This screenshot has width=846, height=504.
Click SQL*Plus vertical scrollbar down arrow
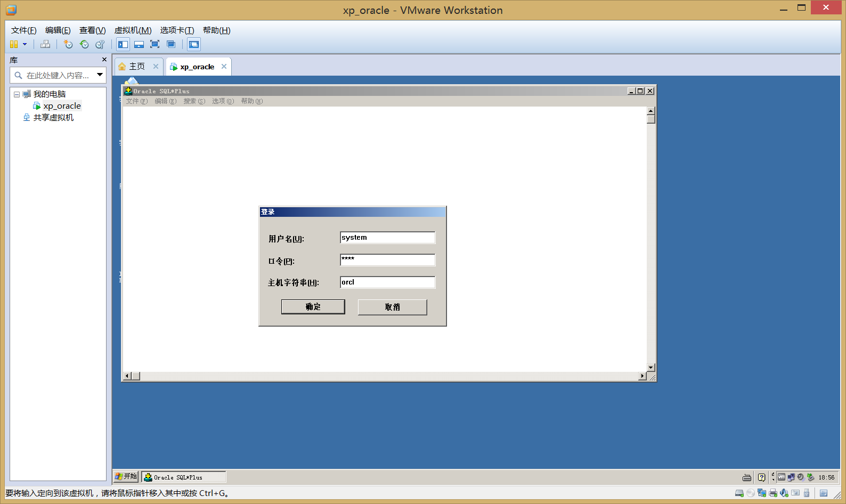coord(650,368)
